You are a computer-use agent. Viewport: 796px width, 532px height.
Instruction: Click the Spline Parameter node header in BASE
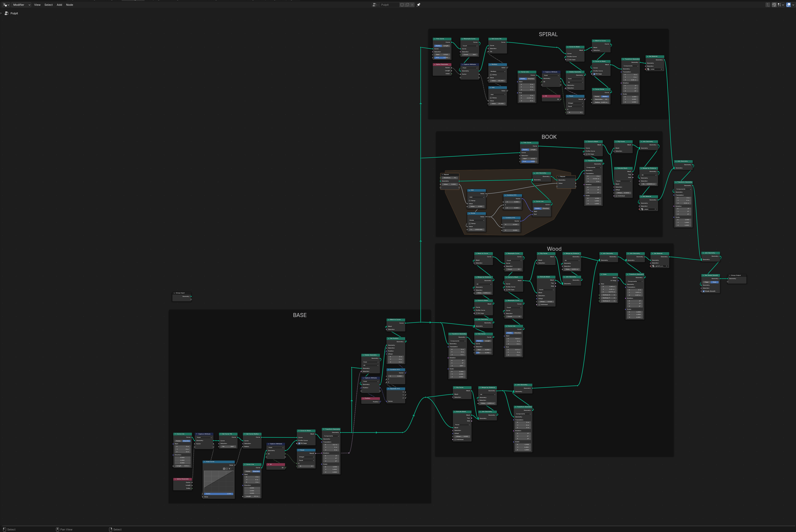point(182,479)
